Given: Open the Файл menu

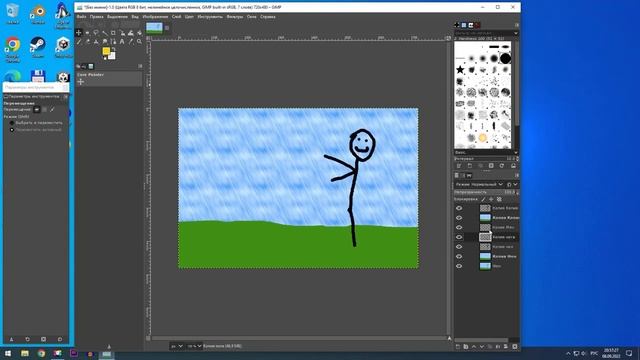Looking at the screenshot, I should [x=81, y=17].
